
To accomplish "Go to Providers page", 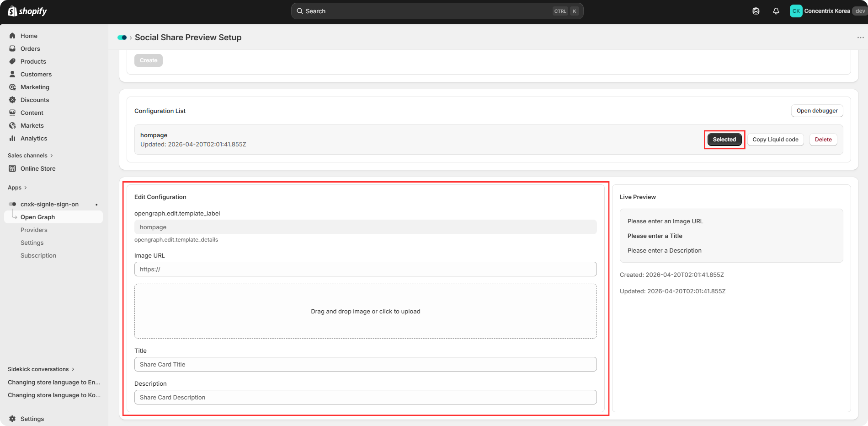I will [34, 230].
